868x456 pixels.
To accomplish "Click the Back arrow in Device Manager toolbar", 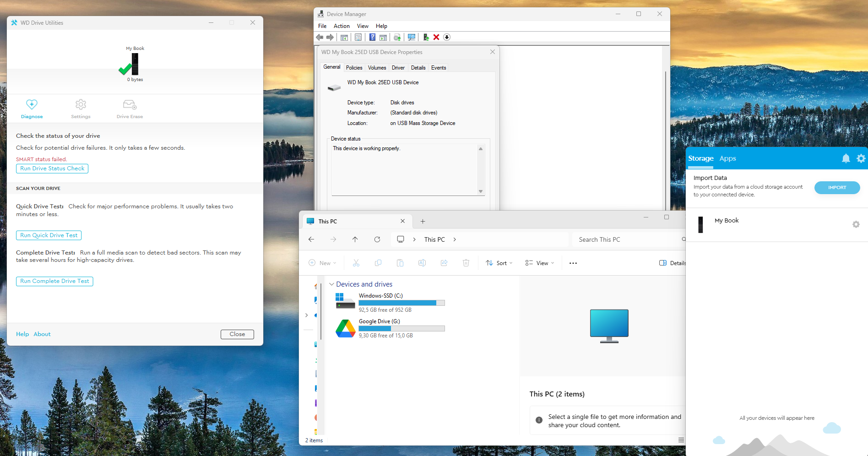I will coord(320,37).
